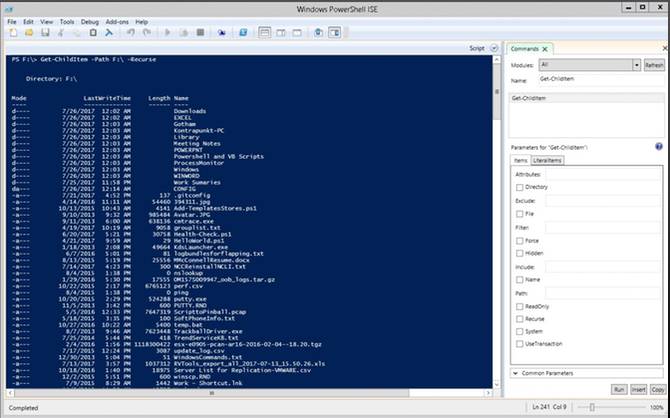This screenshot has height=418, width=670.
Task: Open the Help menu
Action: [141, 22]
